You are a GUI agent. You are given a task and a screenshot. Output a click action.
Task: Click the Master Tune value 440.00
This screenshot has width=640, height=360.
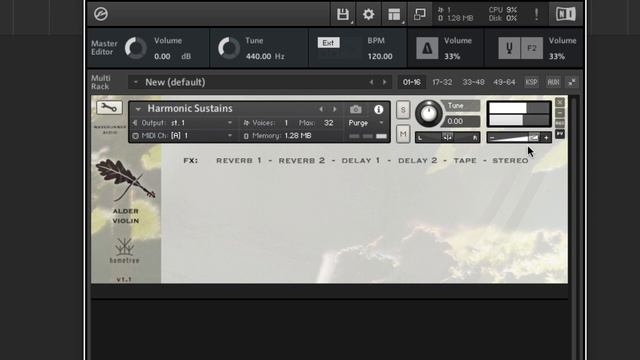pos(258,56)
